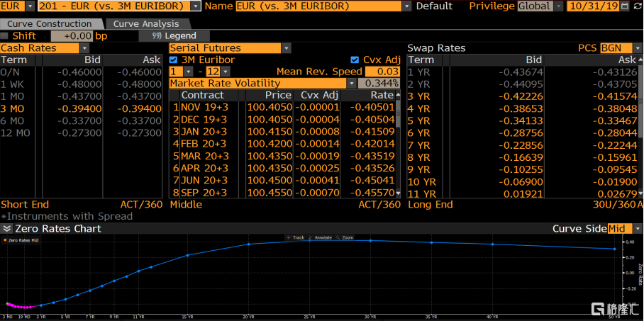Viewport: 644px width, 321px height.
Task: Open the Market Rate Volatility dropdown
Action: click(352, 84)
